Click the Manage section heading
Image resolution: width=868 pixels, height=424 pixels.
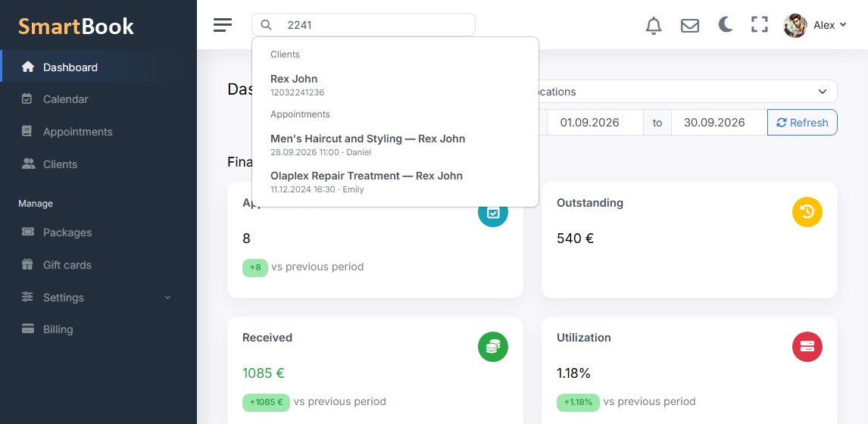pos(36,204)
